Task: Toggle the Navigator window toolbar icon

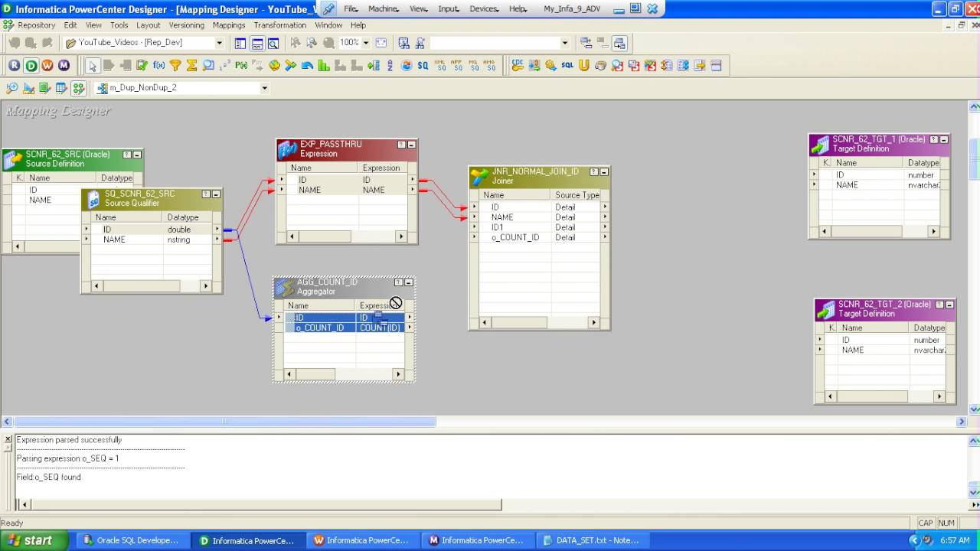Action: click(x=240, y=43)
